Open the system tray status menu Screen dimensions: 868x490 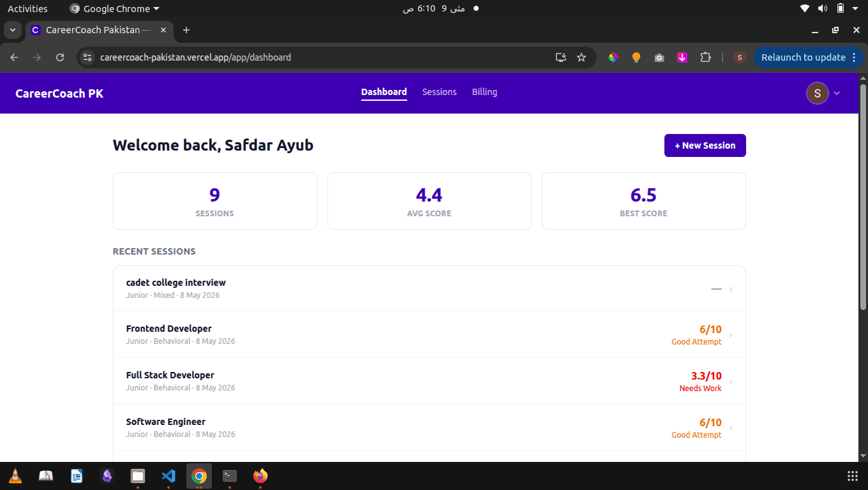coord(831,9)
